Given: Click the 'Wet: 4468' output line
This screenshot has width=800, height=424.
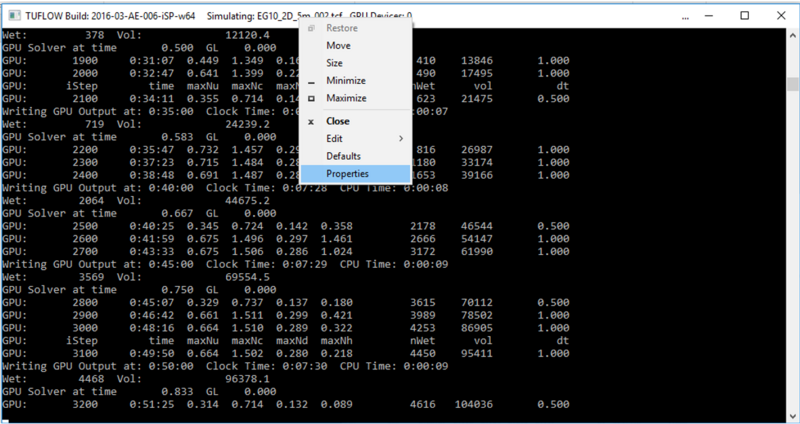Looking at the screenshot, I should pos(136,379).
